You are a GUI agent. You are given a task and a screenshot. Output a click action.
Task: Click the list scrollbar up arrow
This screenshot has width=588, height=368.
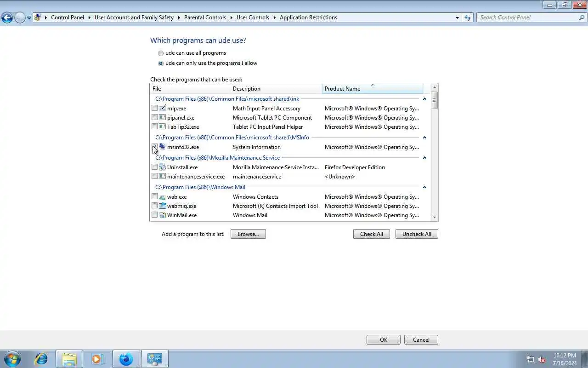coord(435,87)
